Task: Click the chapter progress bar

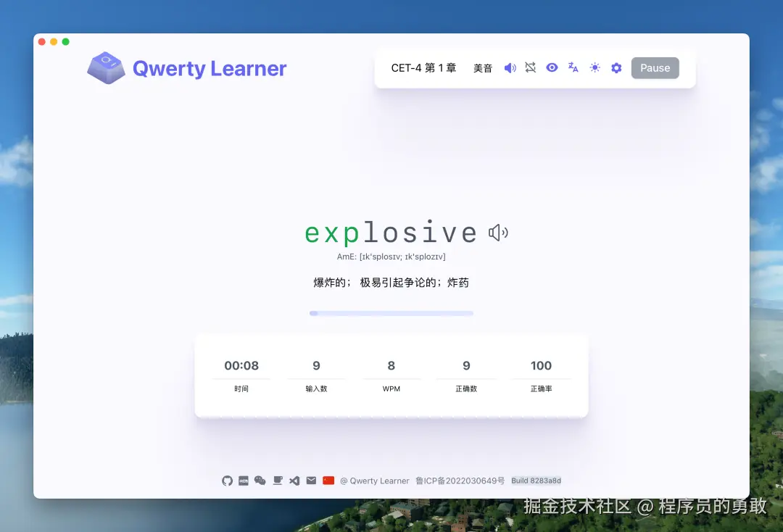Action: [391, 313]
